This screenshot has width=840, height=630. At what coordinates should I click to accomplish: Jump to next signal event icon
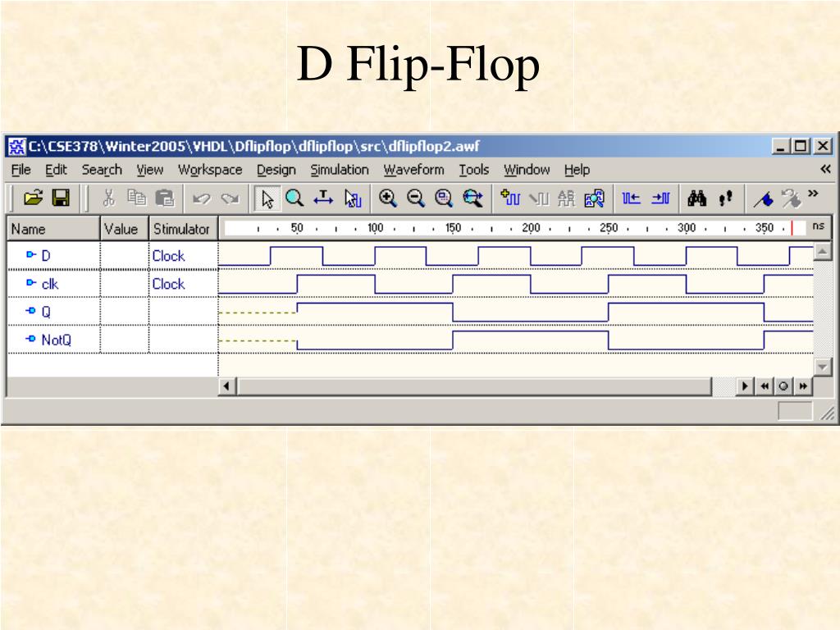click(660, 199)
